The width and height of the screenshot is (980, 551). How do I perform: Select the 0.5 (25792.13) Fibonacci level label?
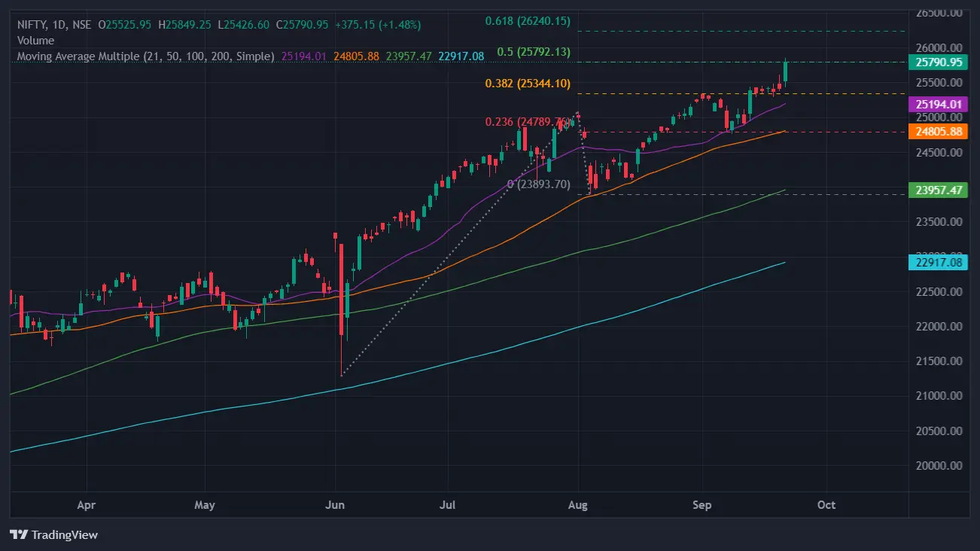click(534, 53)
